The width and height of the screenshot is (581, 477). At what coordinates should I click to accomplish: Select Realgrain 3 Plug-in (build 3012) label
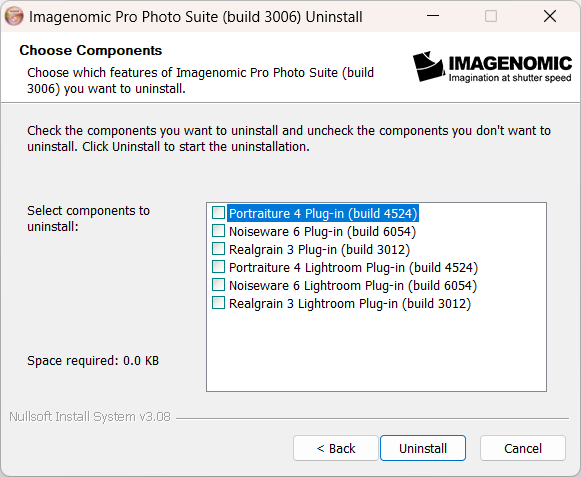click(319, 249)
